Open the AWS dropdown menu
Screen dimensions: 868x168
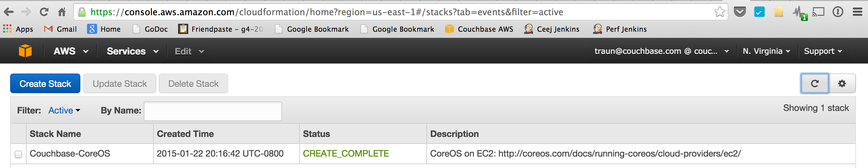(x=71, y=51)
